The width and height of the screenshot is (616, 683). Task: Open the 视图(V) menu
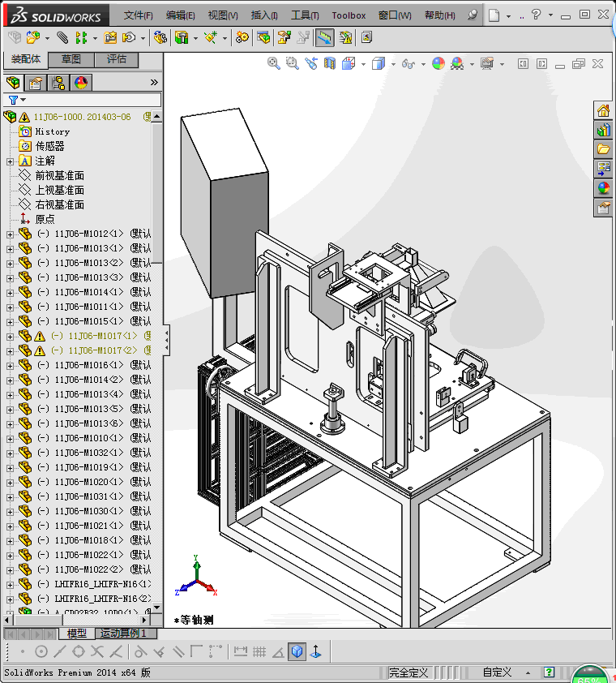[x=223, y=15]
